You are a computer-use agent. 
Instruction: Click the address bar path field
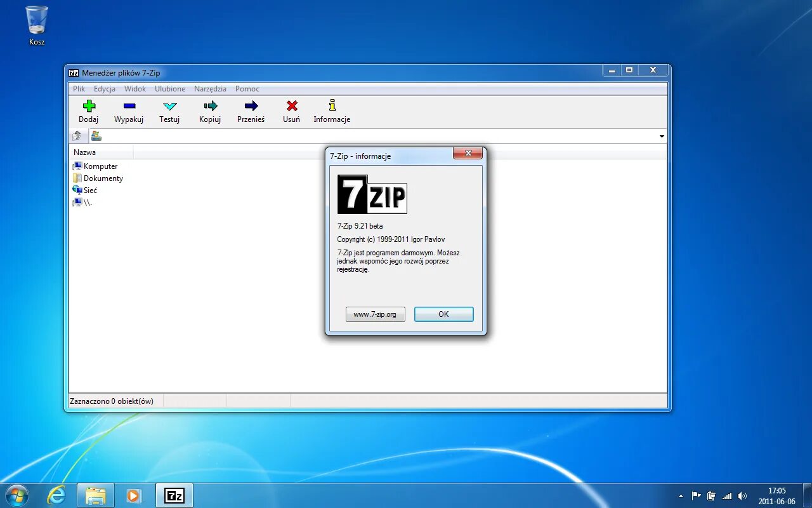click(x=379, y=136)
